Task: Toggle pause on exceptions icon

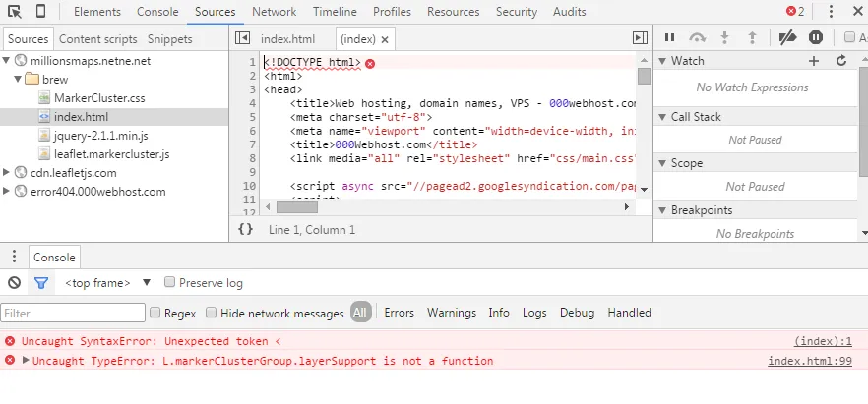Action: (x=816, y=37)
